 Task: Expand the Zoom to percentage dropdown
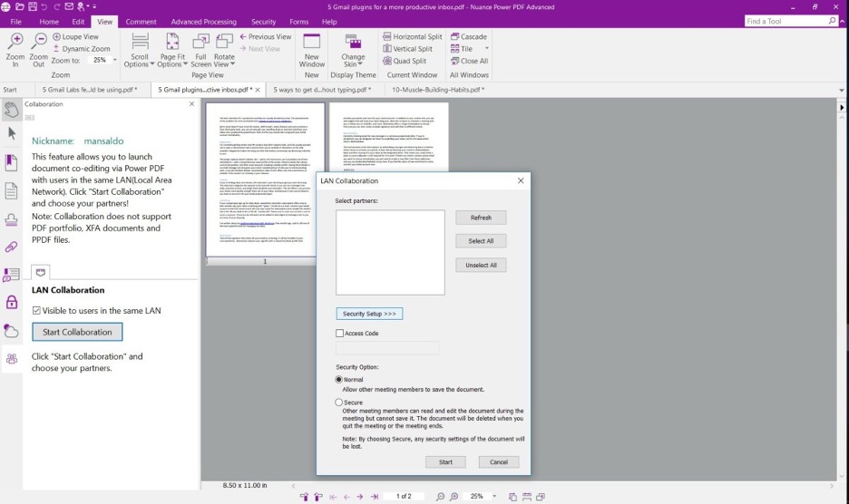click(x=114, y=61)
